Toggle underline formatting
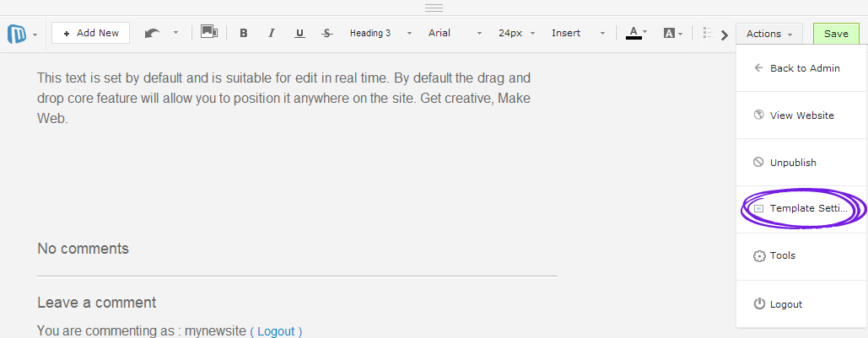Image resolution: width=868 pixels, height=338 pixels. coord(299,33)
